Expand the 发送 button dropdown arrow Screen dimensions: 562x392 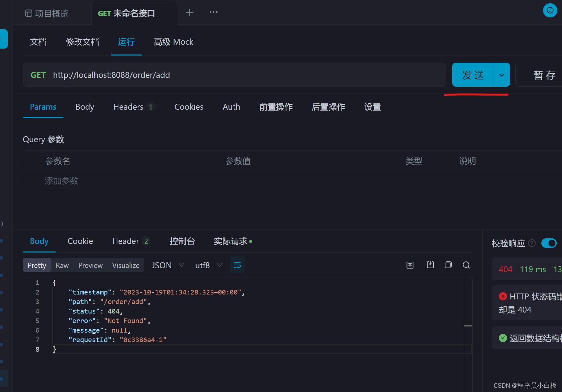[502, 75]
